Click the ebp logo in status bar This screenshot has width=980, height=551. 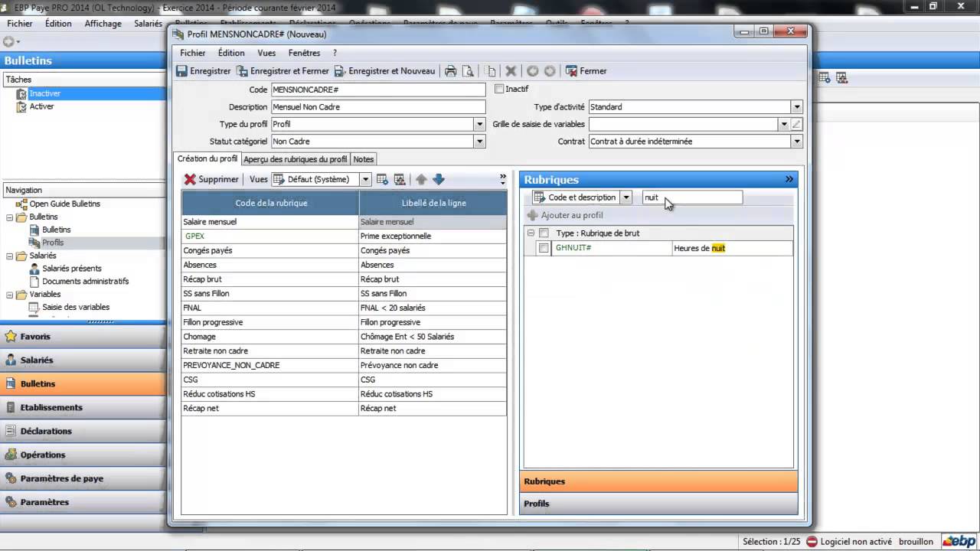point(960,541)
